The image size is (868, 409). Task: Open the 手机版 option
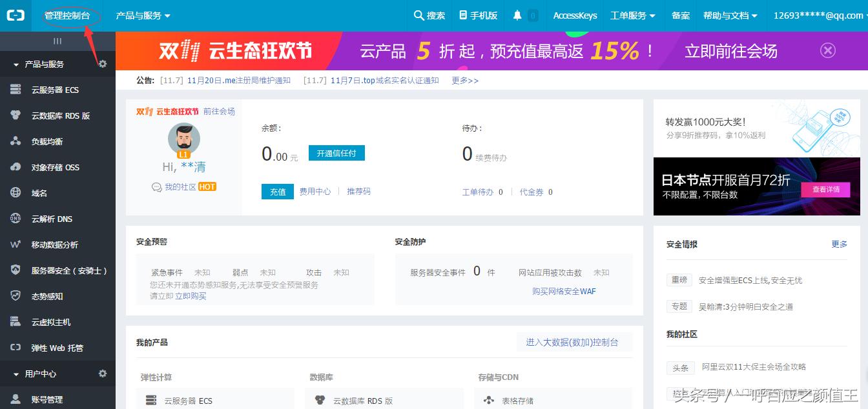coord(478,15)
